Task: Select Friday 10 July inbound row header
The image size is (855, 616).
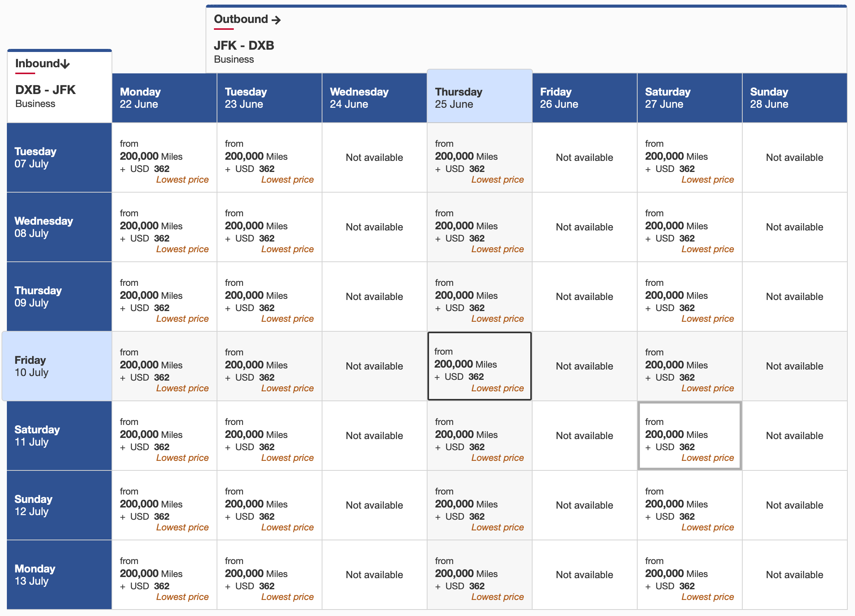Action: (57, 366)
